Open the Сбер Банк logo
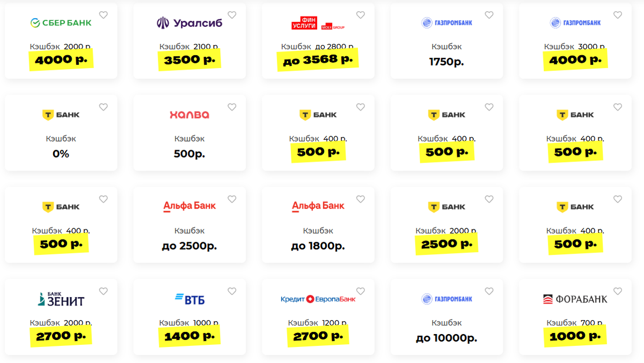 [61, 23]
